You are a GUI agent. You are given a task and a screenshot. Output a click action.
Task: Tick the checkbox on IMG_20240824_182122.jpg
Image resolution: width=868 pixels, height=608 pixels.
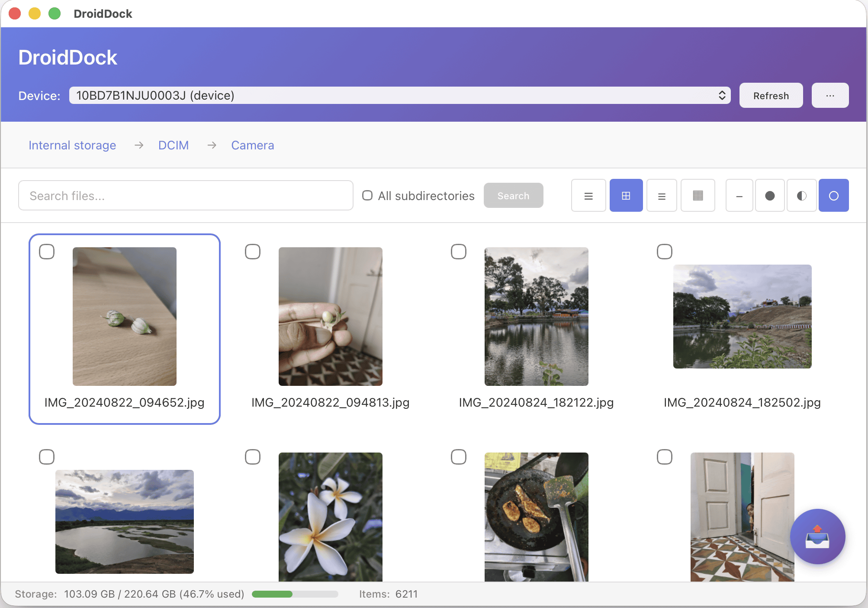point(458,252)
